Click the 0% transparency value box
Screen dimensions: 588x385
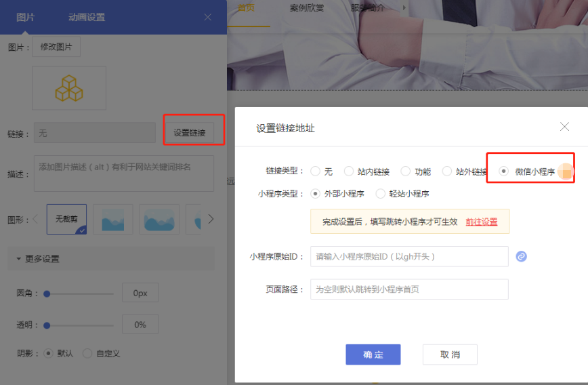coord(140,325)
